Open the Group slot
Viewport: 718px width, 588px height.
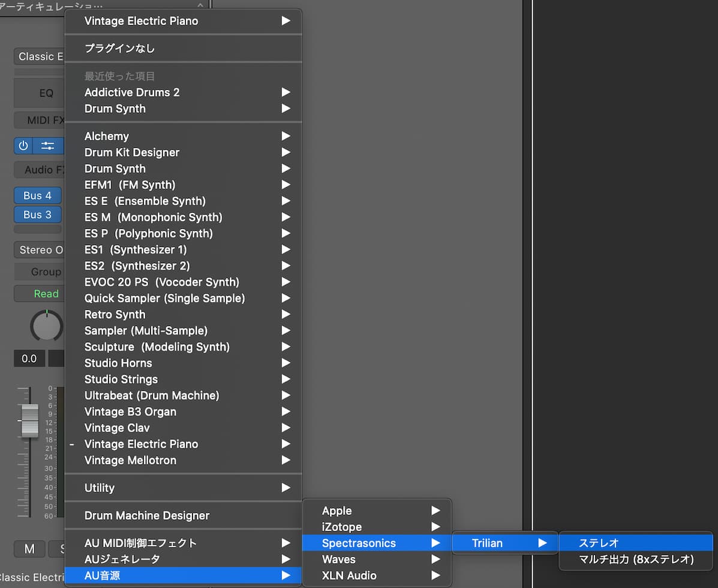40,272
